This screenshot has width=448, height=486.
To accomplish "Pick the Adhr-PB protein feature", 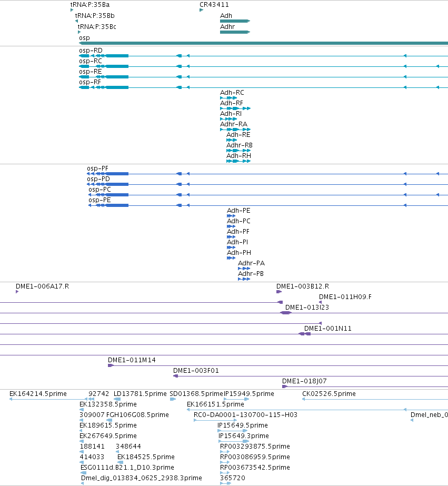I will (244, 279).
